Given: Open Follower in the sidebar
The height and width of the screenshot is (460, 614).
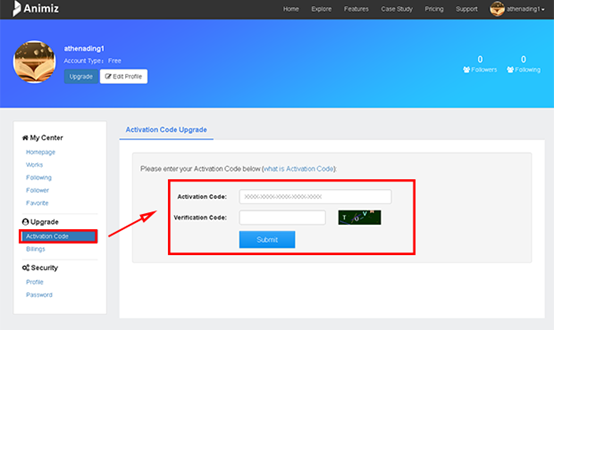Looking at the screenshot, I should [38, 190].
